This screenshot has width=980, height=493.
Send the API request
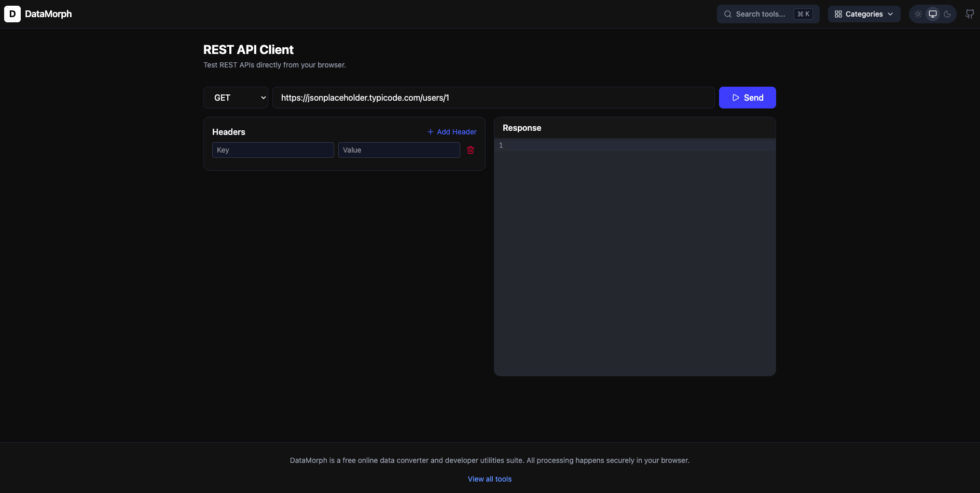click(x=747, y=98)
